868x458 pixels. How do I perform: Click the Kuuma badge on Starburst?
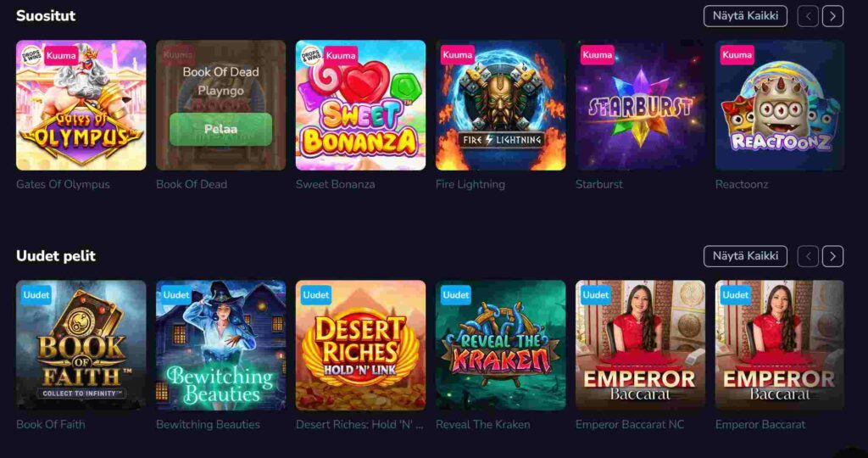(x=598, y=55)
